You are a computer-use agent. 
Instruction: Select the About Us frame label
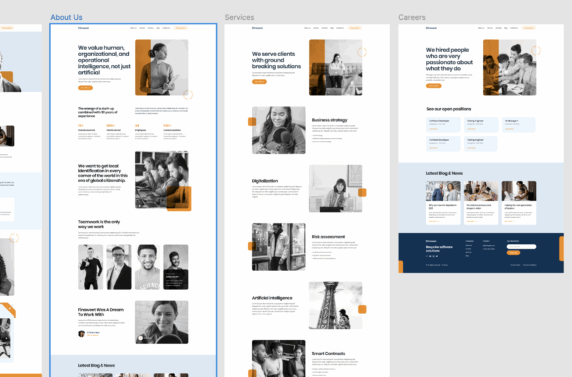[x=66, y=17]
